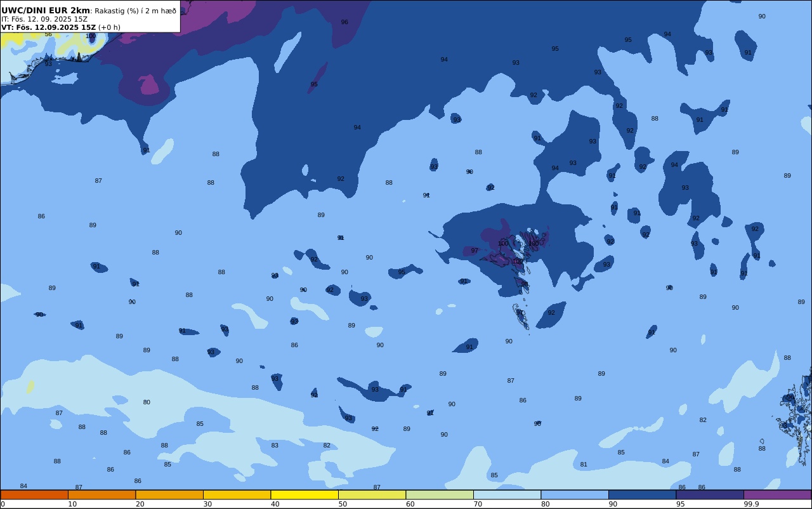Click the '60' tick label on legend

coord(410,504)
